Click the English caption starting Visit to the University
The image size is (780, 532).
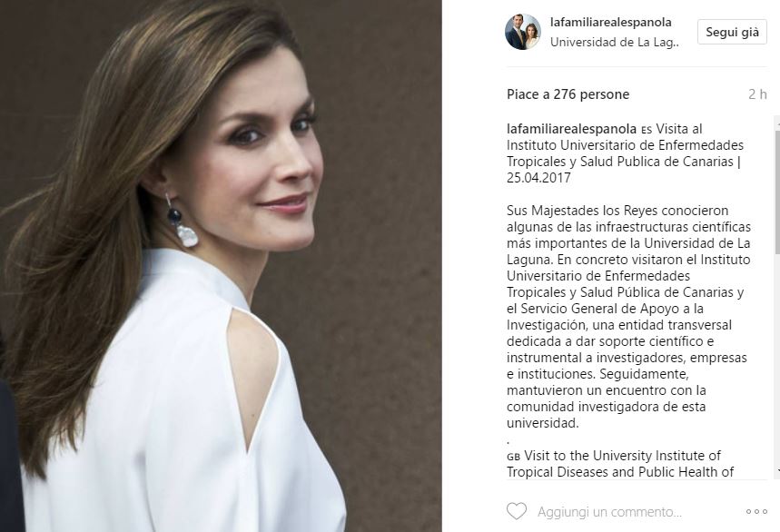pyautogui.click(x=620, y=464)
